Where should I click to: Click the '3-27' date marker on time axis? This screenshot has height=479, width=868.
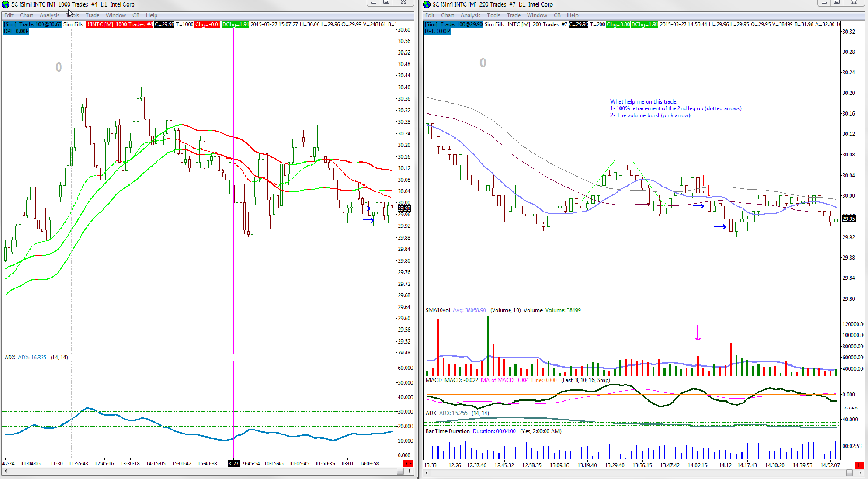233,463
